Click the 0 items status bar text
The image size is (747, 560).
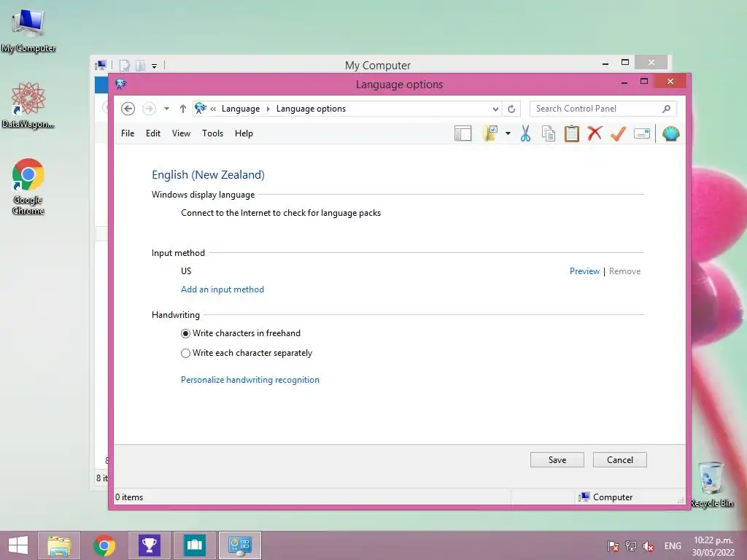(129, 497)
